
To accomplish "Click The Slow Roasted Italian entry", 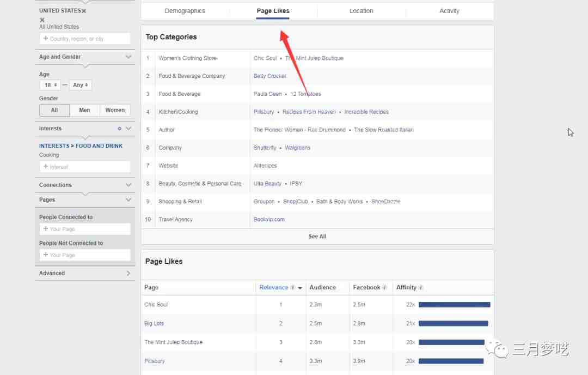I will point(384,130).
